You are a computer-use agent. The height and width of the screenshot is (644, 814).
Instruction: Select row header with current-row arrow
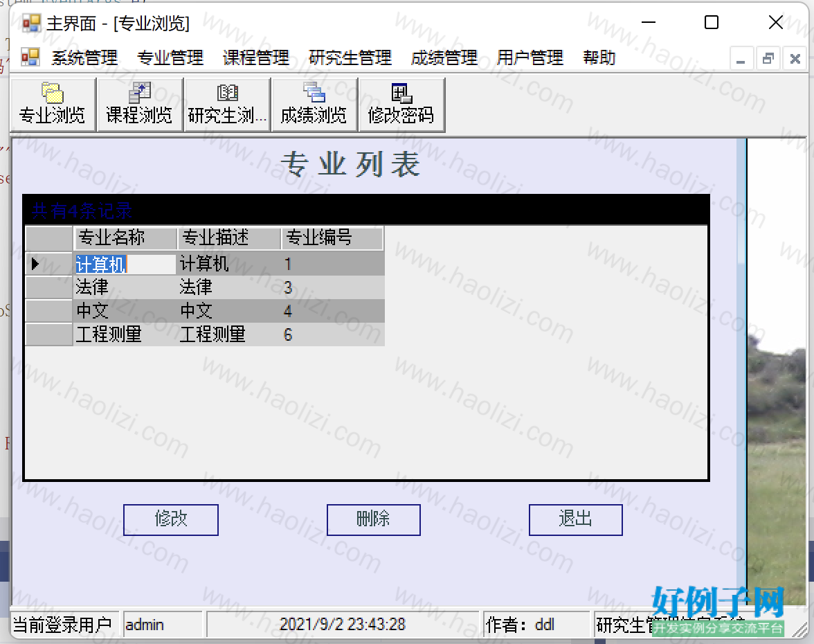coord(48,265)
